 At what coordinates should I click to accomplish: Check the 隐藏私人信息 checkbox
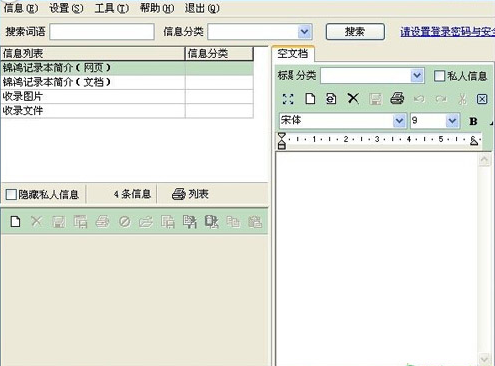(x=11, y=194)
